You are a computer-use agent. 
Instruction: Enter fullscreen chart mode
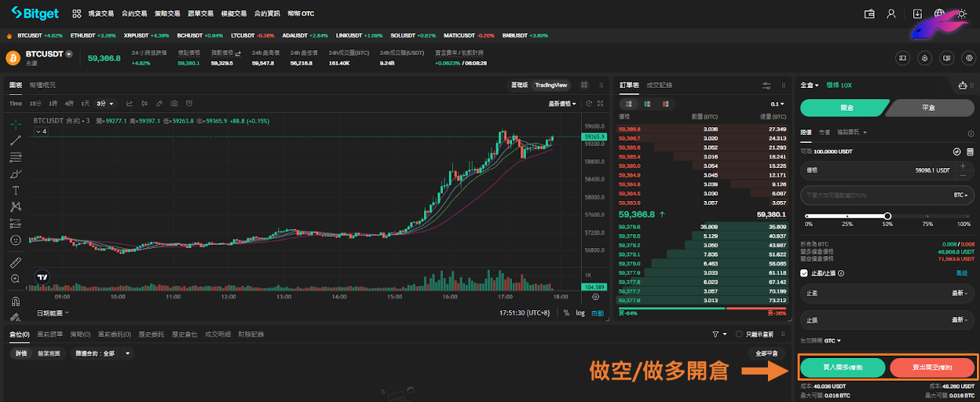(600, 104)
